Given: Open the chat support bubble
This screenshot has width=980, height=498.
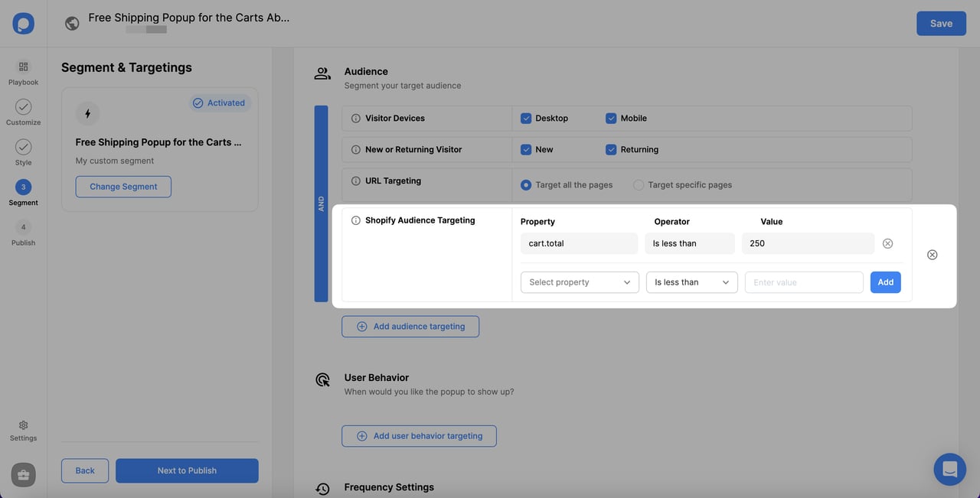Looking at the screenshot, I should (950, 469).
